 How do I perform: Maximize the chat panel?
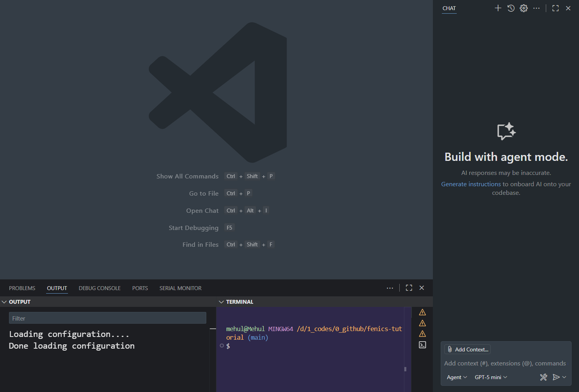[x=555, y=8]
